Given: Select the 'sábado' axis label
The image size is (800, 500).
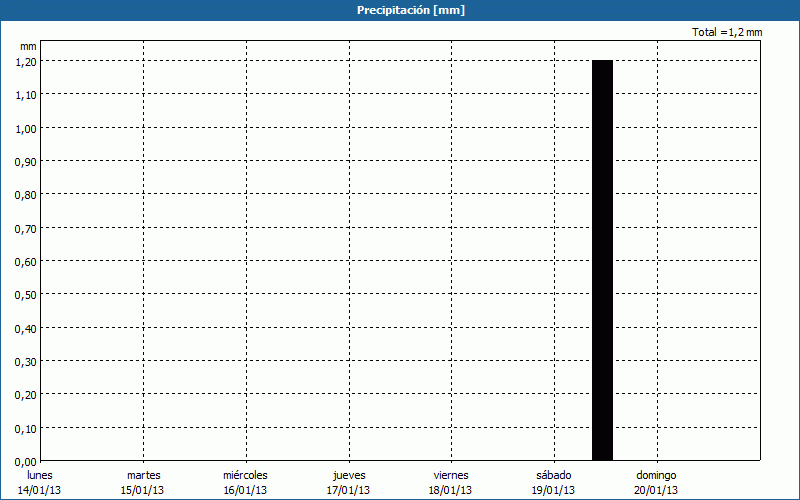Looking at the screenshot, I should (x=553, y=475).
